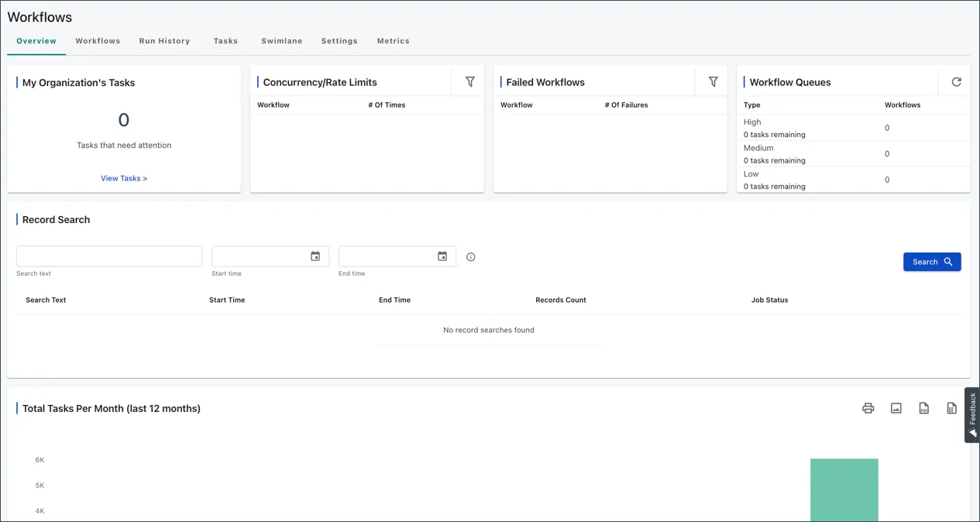The width and height of the screenshot is (980, 522).
Task: Click the # Of Times column header
Action: pos(387,105)
